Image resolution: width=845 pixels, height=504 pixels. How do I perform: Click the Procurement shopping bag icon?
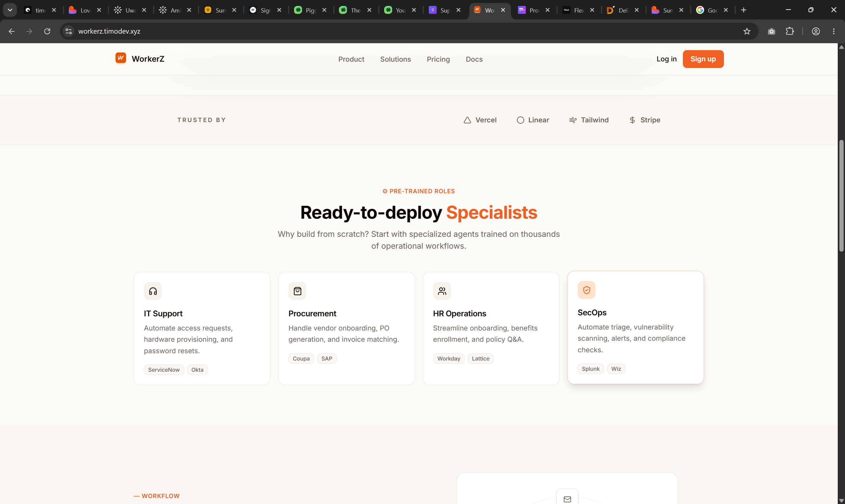[x=297, y=291]
